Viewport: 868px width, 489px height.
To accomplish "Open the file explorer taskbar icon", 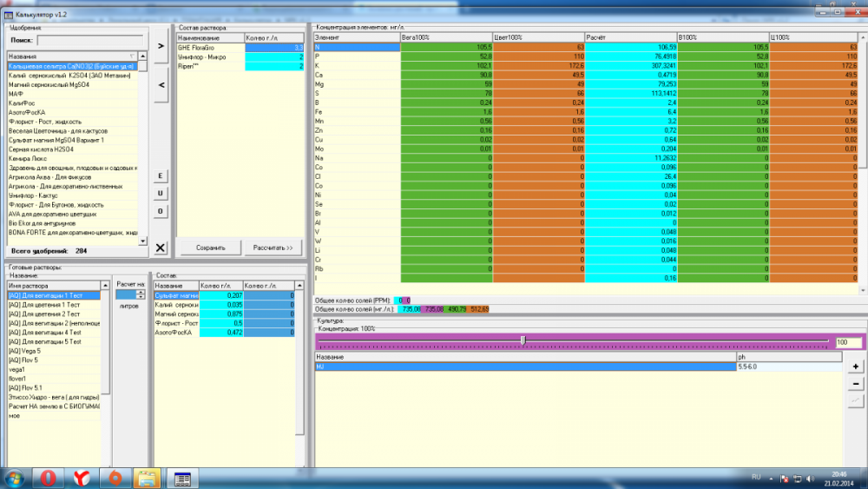I will pyautogui.click(x=147, y=478).
